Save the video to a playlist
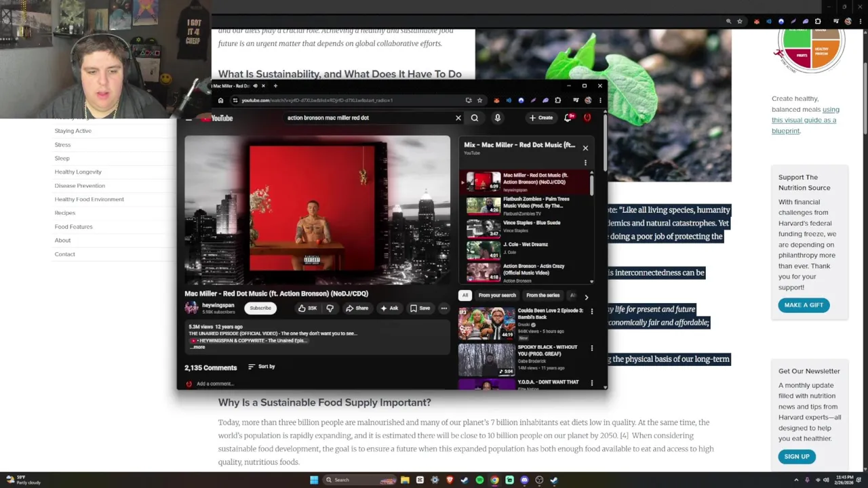 [420, 308]
